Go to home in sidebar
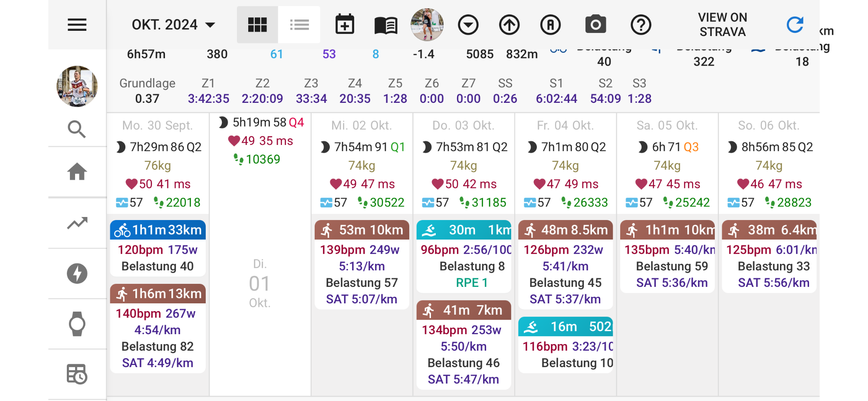This screenshot has height=401, width=868. click(77, 172)
